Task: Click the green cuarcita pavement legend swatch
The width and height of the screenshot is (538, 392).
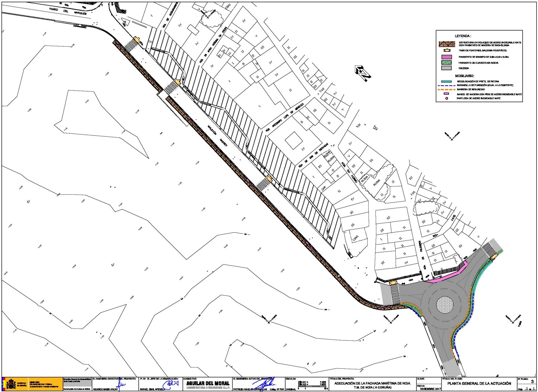Action: click(x=447, y=62)
